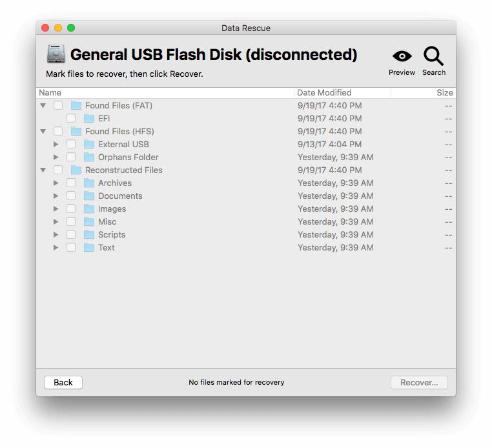Viewport: 492px width, 448px height.
Task: Click the Archives folder icon
Action: [x=89, y=183]
